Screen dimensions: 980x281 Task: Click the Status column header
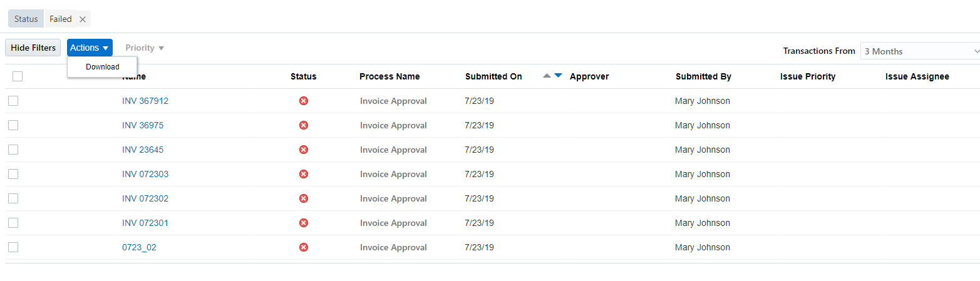pyautogui.click(x=304, y=76)
